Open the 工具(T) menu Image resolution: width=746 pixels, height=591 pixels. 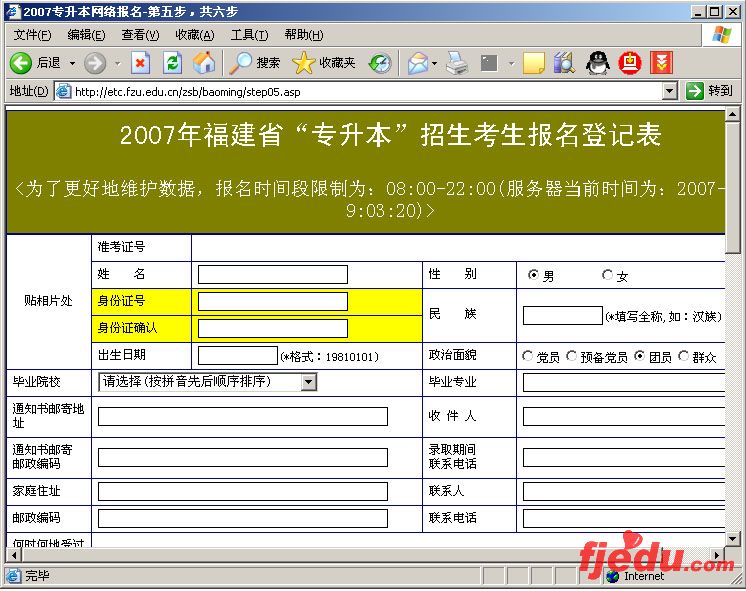[249, 35]
